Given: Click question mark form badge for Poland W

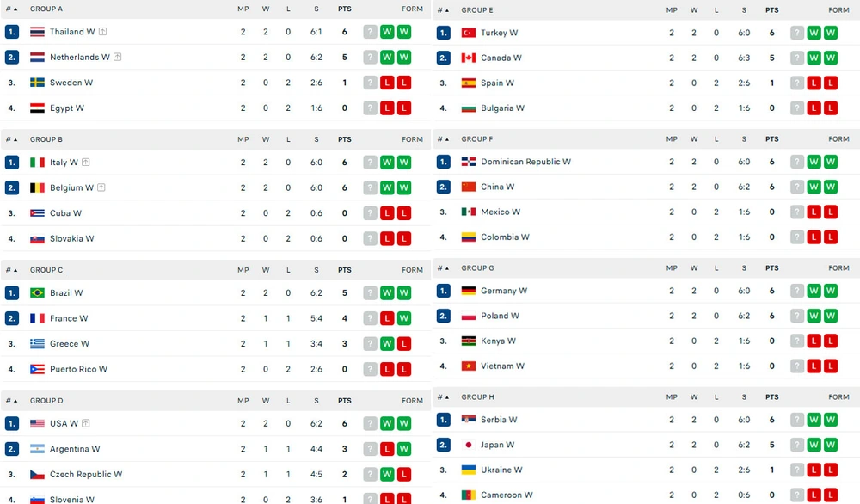Looking at the screenshot, I should pos(797,316).
